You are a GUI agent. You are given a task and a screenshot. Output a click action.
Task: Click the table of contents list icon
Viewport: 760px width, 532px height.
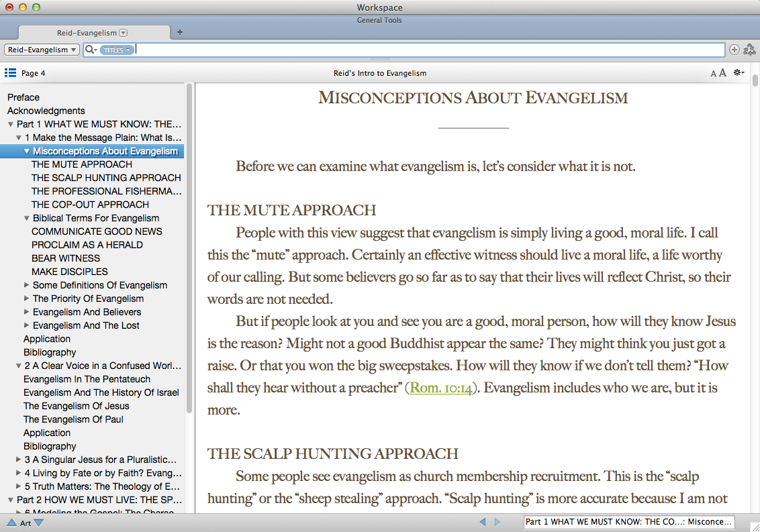click(x=10, y=73)
